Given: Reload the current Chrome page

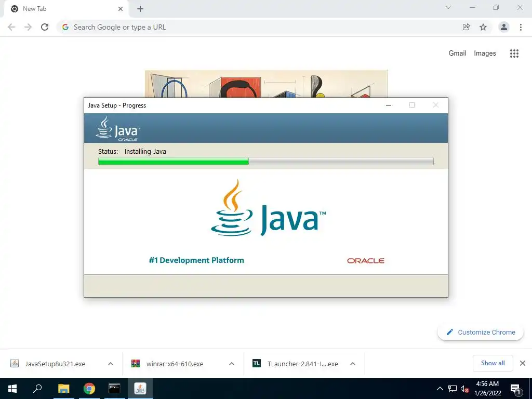Looking at the screenshot, I should click(45, 27).
